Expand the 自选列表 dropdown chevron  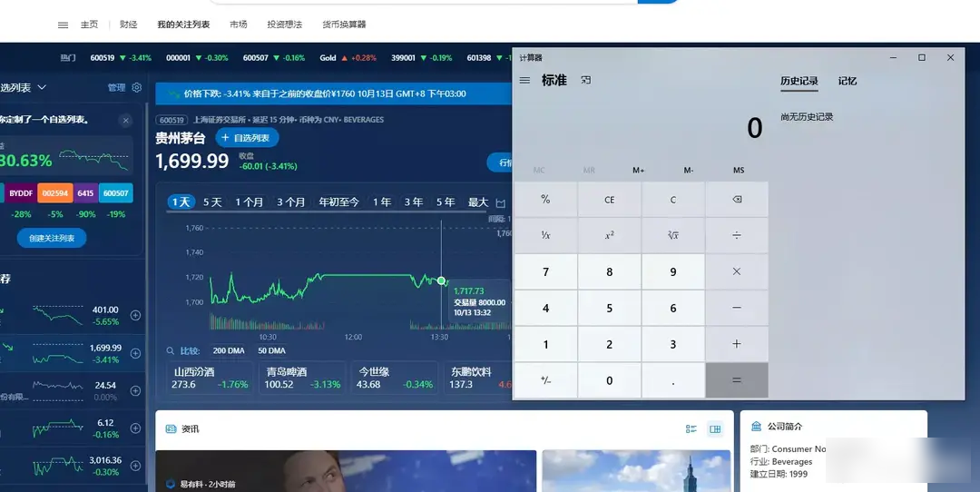pos(42,87)
